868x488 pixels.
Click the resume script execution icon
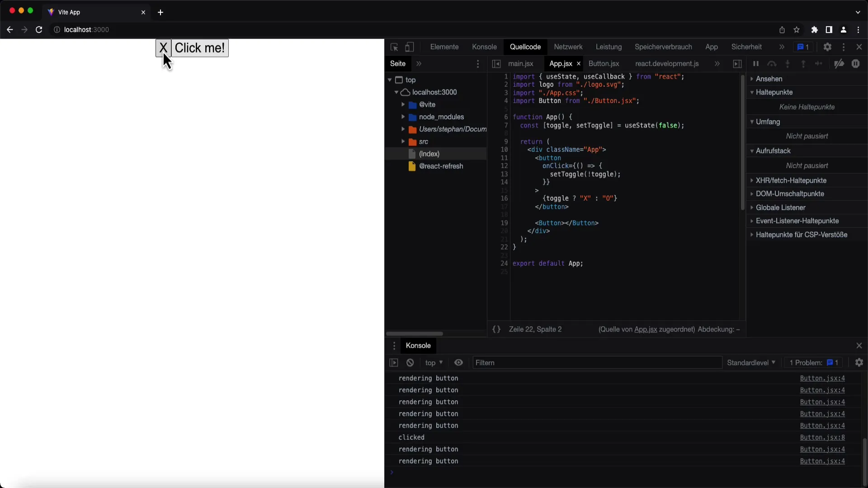click(x=755, y=64)
